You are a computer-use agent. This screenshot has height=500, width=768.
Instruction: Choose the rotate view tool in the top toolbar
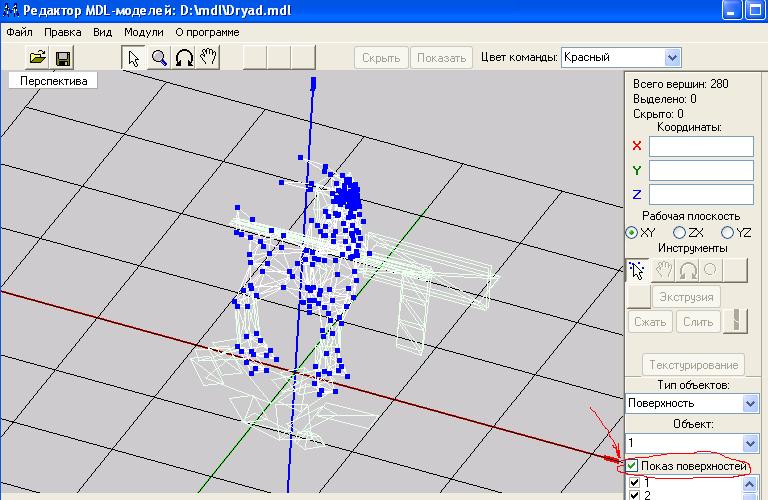(x=184, y=58)
